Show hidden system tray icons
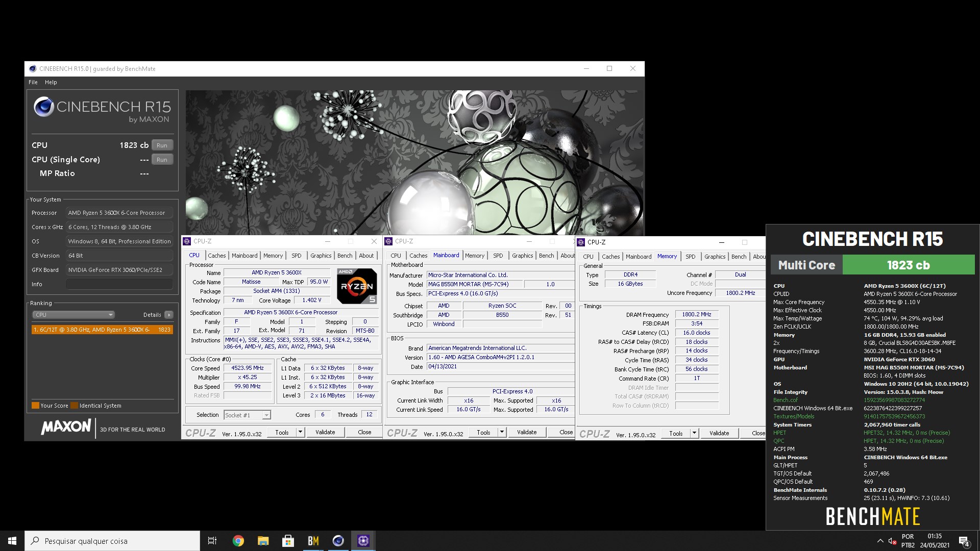This screenshot has width=980, height=551. 880,541
